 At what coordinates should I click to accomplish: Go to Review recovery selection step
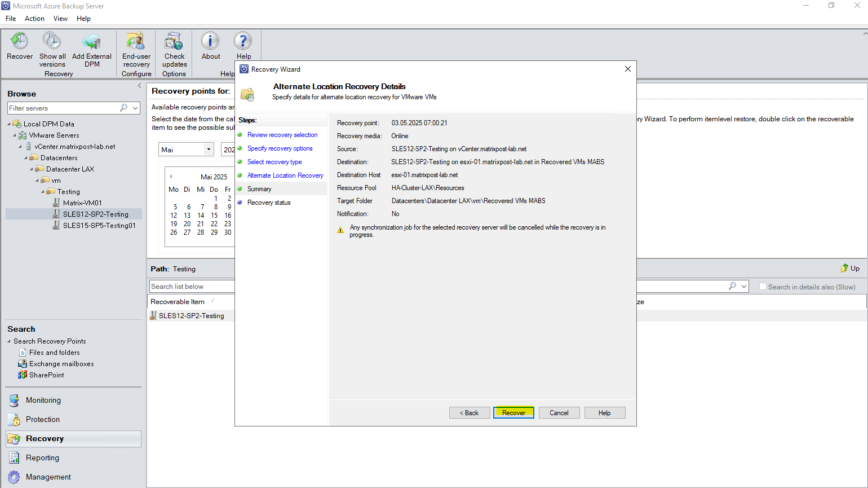tap(282, 135)
